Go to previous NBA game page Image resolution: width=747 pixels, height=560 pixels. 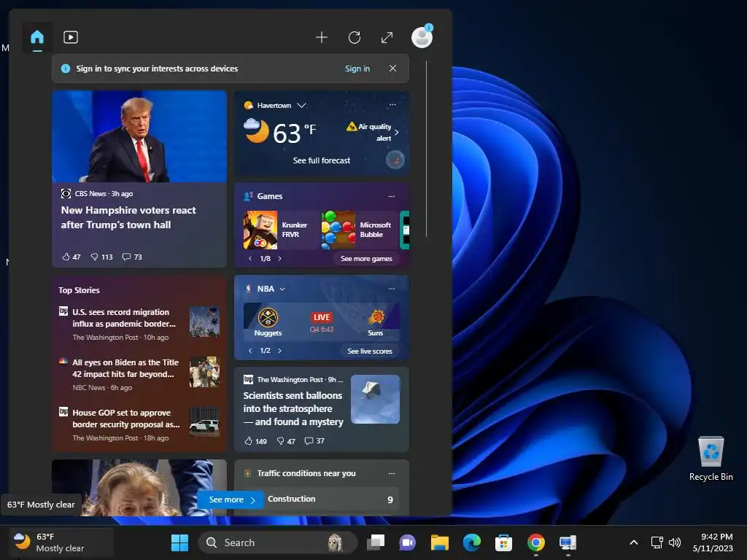pyautogui.click(x=250, y=351)
